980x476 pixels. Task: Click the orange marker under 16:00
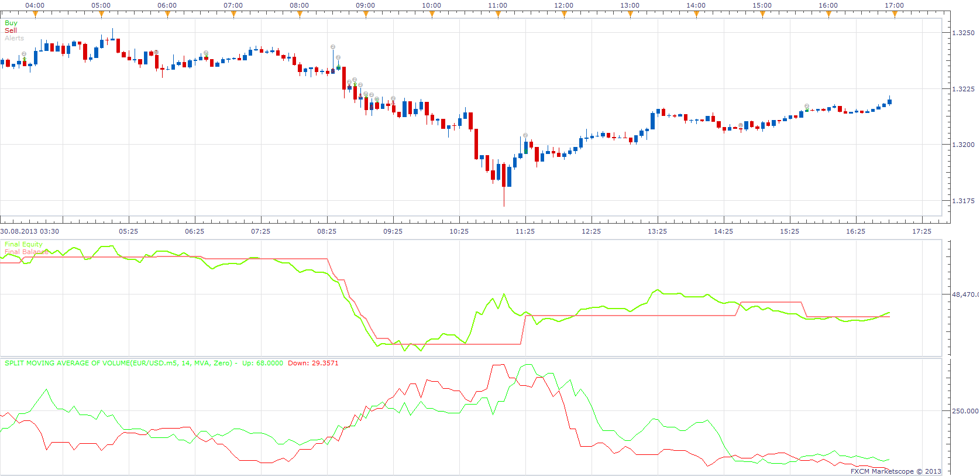tap(828, 15)
